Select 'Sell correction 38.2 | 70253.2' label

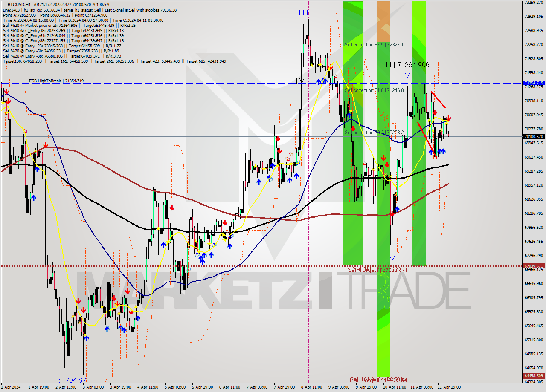click(x=374, y=133)
